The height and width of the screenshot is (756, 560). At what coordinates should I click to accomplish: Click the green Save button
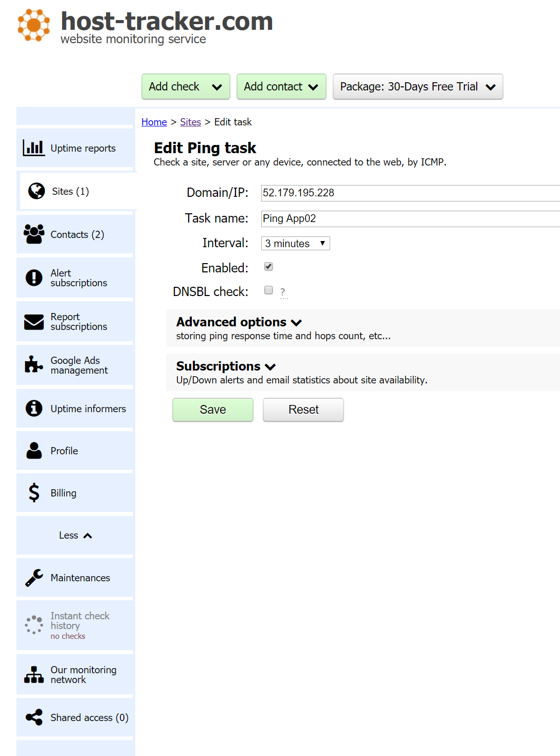[x=213, y=410]
